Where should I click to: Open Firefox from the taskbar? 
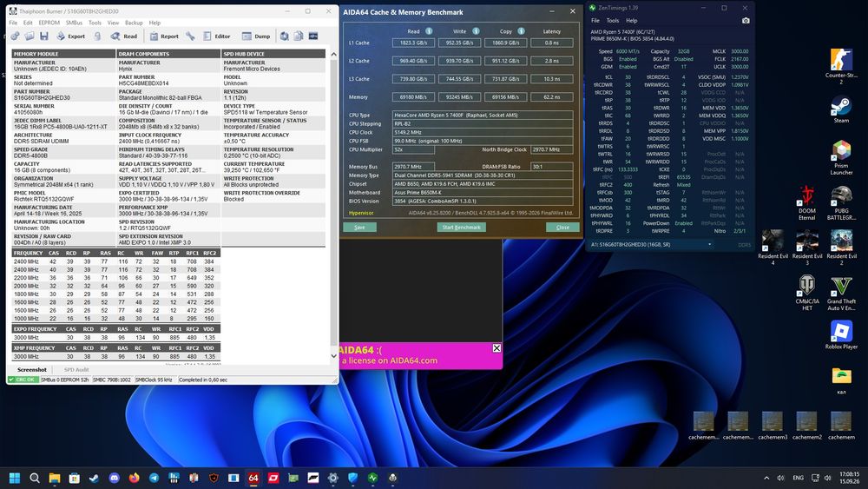coord(134,478)
